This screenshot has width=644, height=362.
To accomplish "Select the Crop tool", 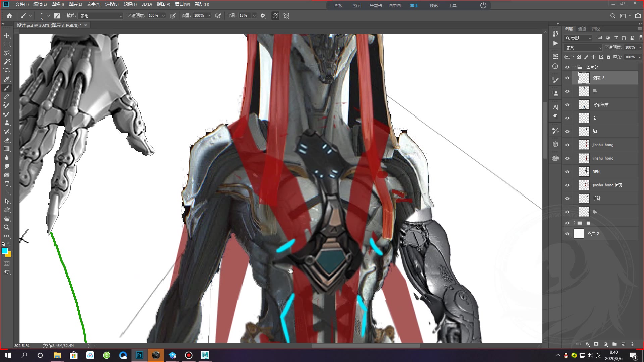I will point(7,70).
